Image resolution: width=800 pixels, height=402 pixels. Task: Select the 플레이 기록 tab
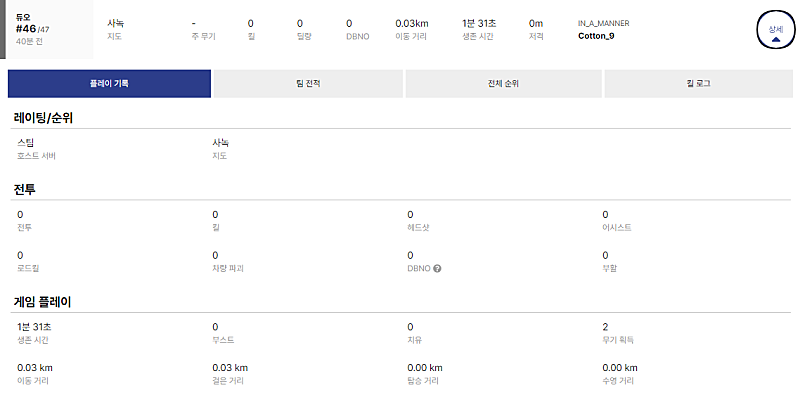pyautogui.click(x=109, y=84)
